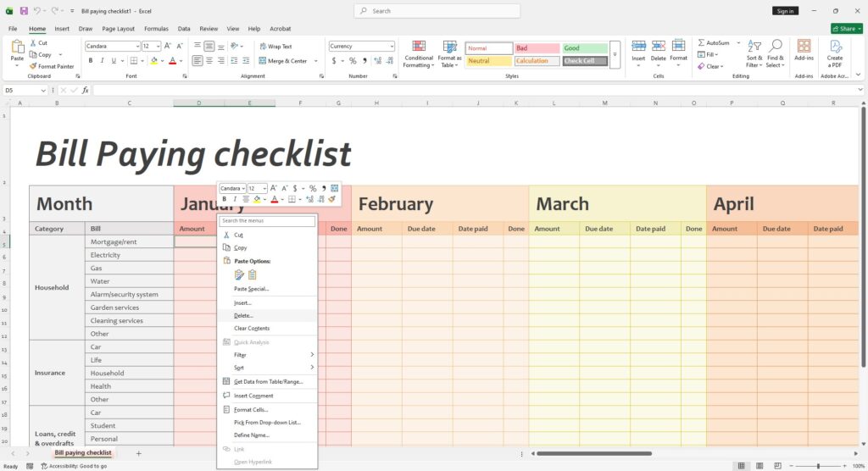Open the AutoSum dropdown arrow

[738, 42]
